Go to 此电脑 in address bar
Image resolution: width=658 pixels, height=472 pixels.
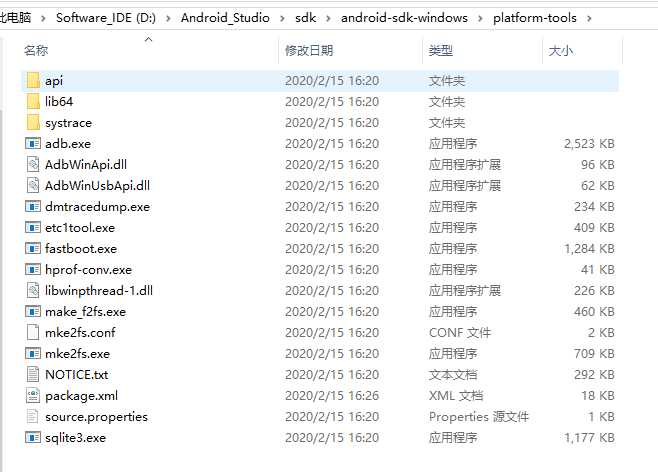tap(15, 18)
